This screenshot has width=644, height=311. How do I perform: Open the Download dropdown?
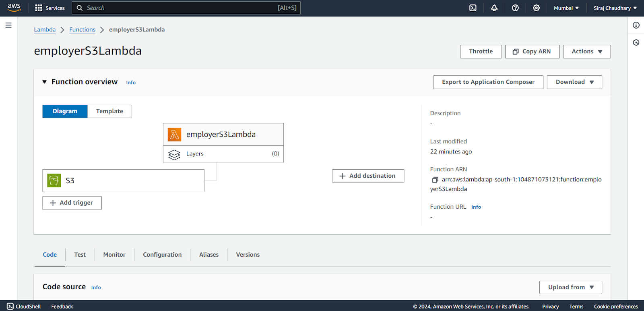574,82
